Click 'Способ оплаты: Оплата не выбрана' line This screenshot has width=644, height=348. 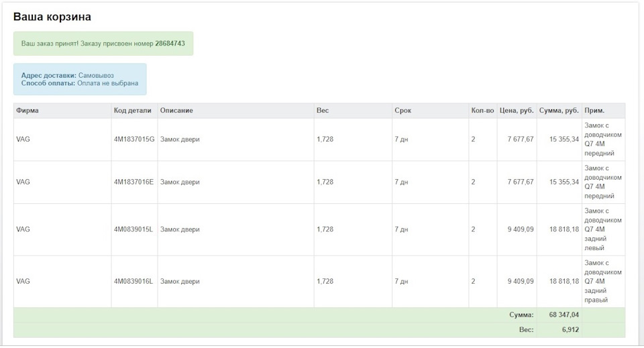(80, 83)
